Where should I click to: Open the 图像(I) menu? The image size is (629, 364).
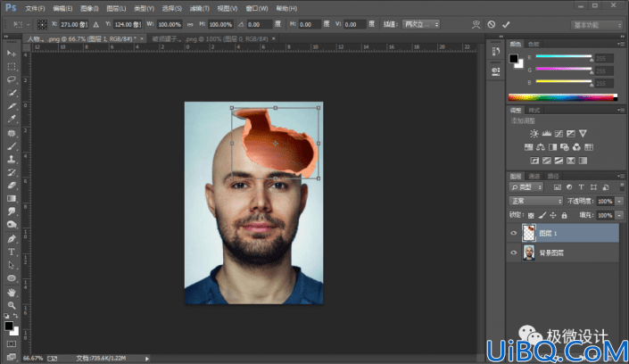click(89, 8)
